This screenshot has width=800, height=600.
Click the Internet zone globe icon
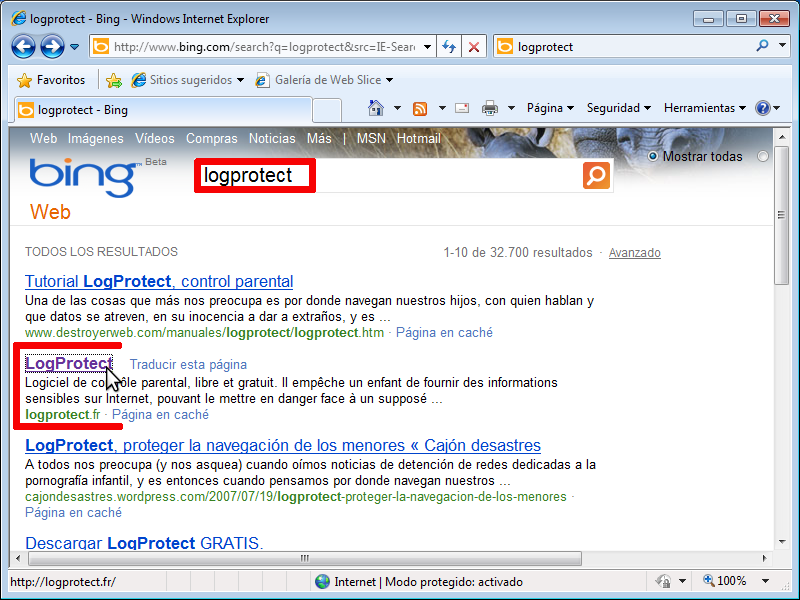coord(322,582)
